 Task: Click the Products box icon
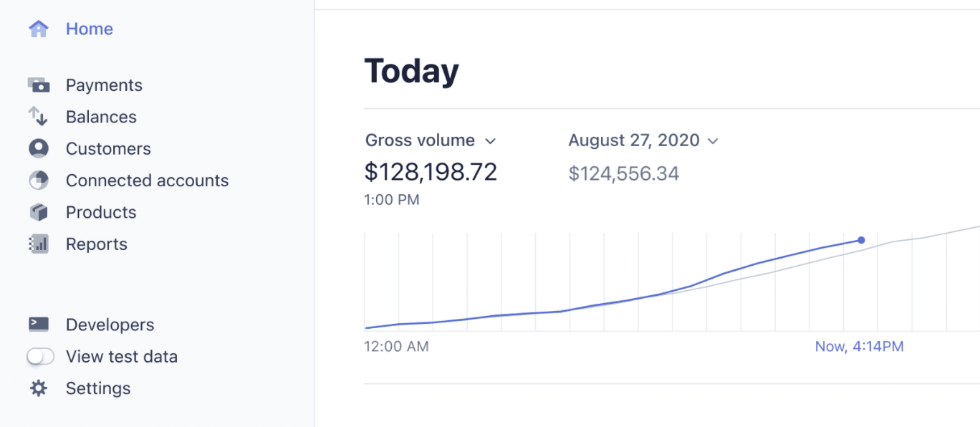[39, 211]
